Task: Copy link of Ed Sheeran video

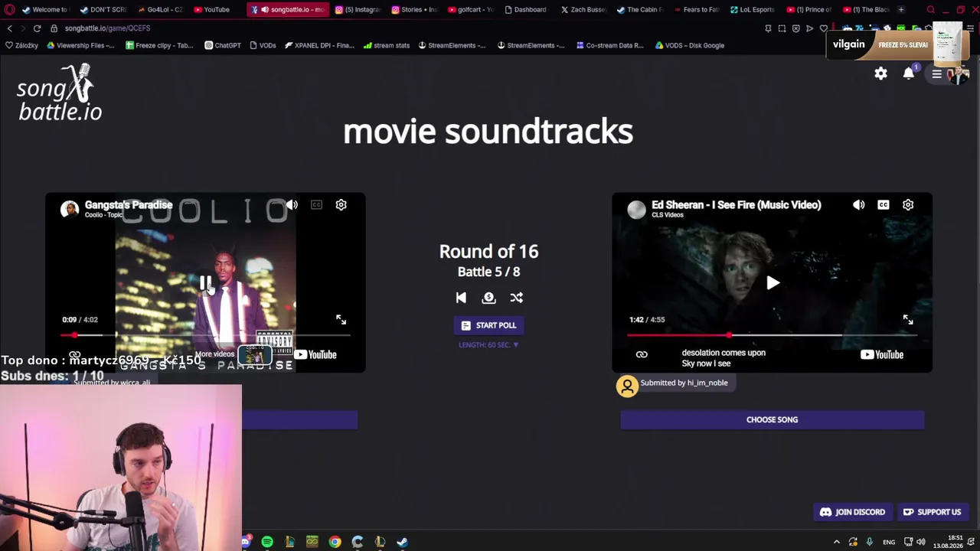Action: (642, 354)
